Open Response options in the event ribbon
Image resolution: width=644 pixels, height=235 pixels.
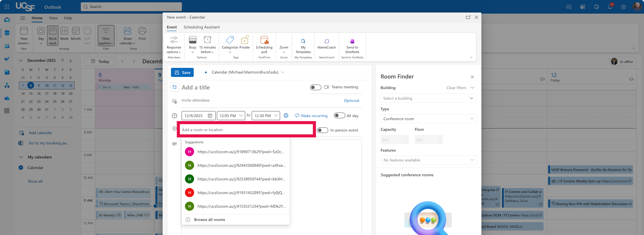tap(174, 45)
